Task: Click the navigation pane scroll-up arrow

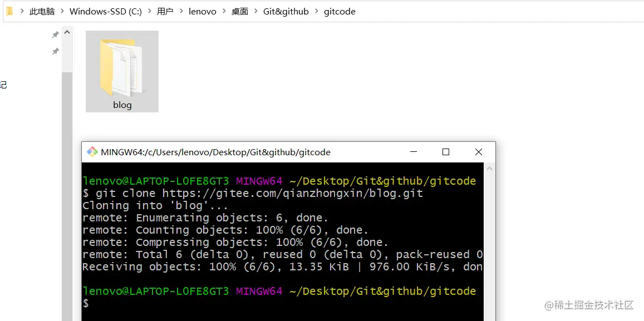Action: (x=67, y=32)
